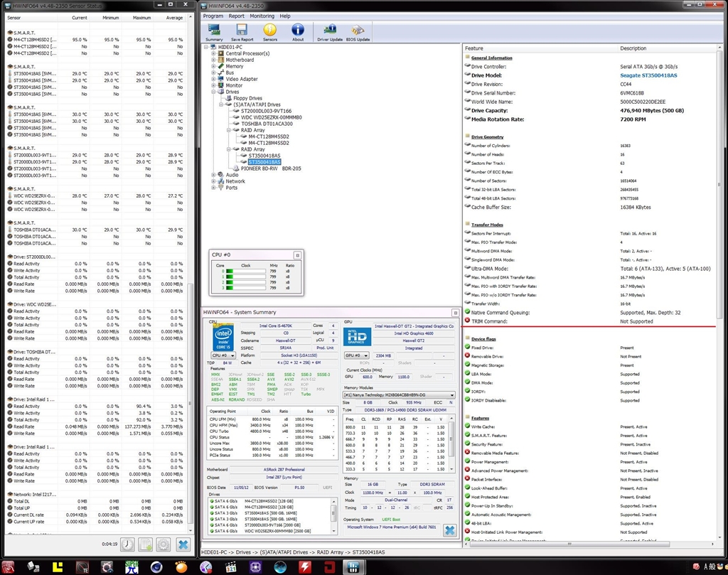Select TOSHIBA DT01ACA300 in the drive tree

(x=266, y=124)
